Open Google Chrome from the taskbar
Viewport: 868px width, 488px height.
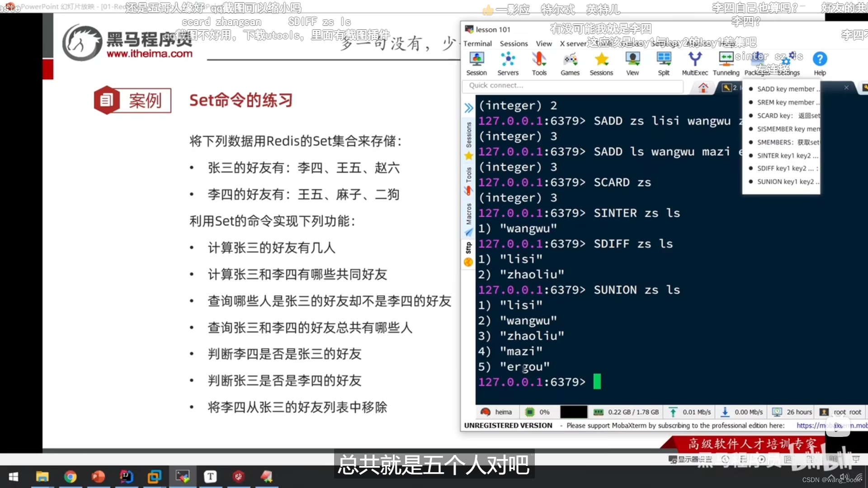[x=71, y=477]
